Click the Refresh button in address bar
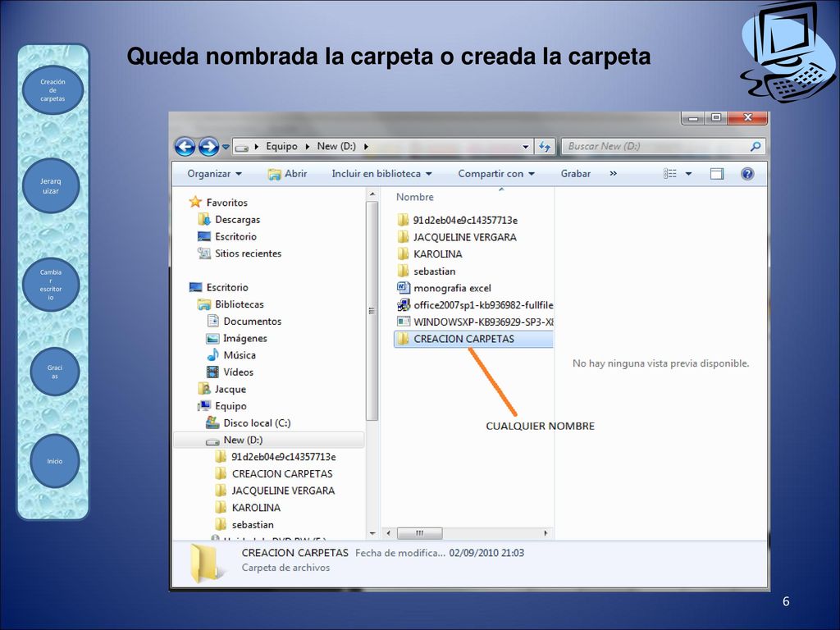 pyautogui.click(x=545, y=146)
